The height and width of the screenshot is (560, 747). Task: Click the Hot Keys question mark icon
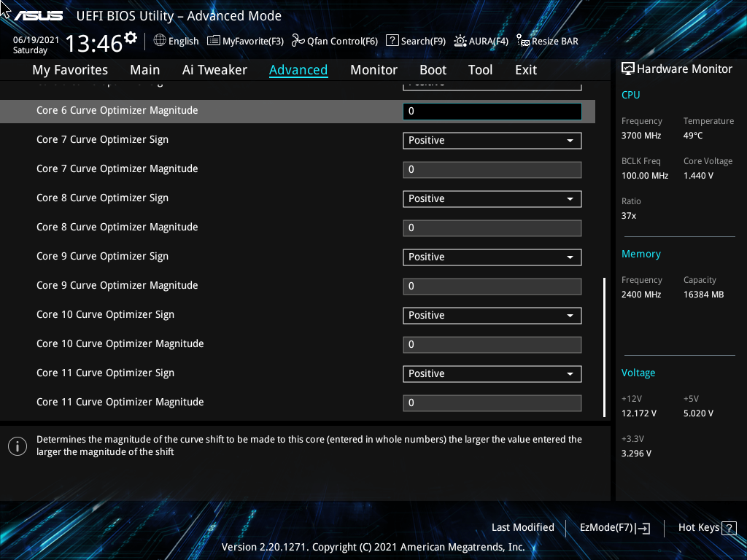tap(729, 528)
